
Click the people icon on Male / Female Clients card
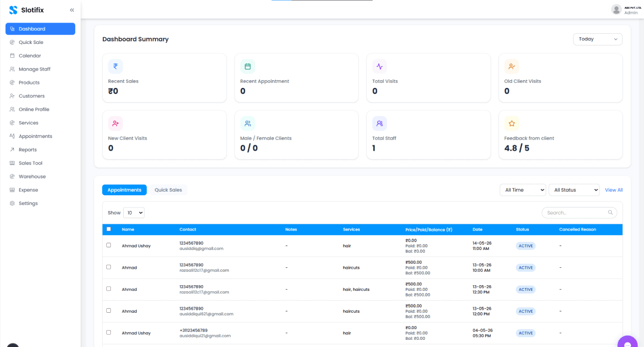(x=248, y=124)
